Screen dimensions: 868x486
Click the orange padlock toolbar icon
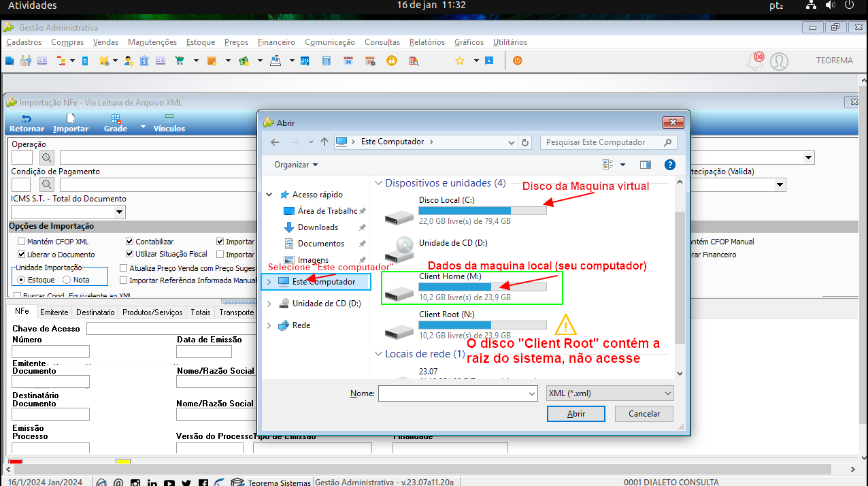[x=391, y=61]
